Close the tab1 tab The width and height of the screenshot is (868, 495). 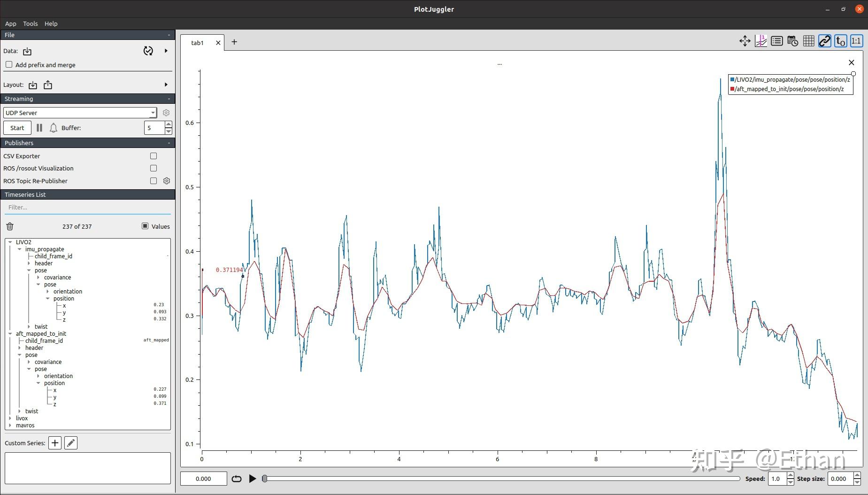point(218,43)
